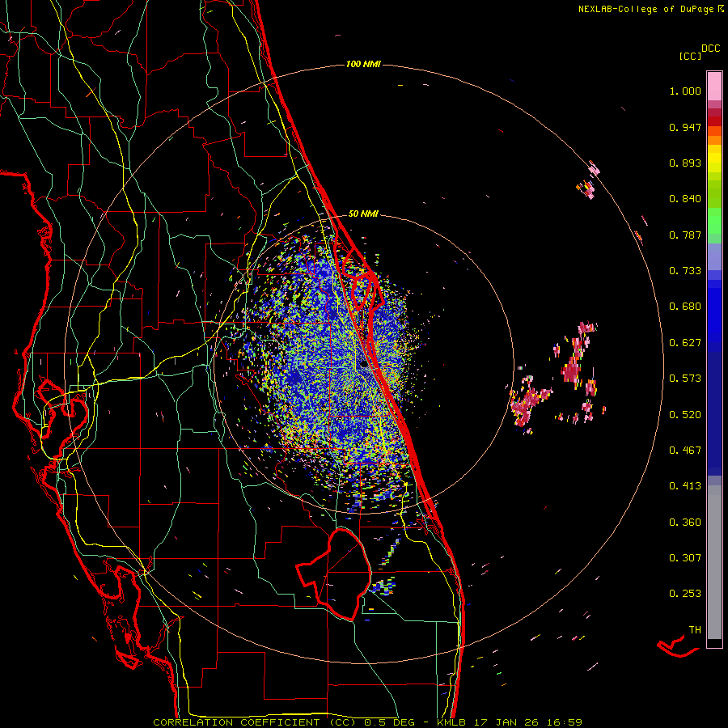Image resolution: width=728 pixels, height=728 pixels.
Task: Select the 0.307 scale value
Action: click(685, 558)
